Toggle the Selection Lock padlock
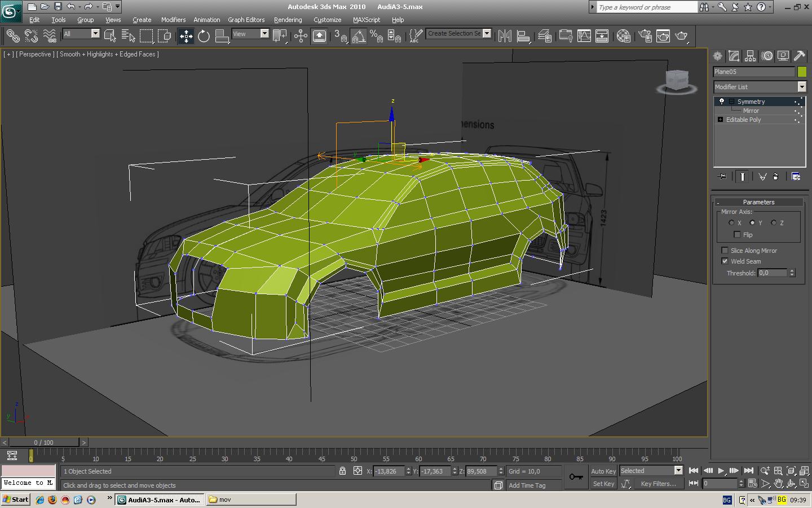This screenshot has height=508, width=812. (x=342, y=471)
